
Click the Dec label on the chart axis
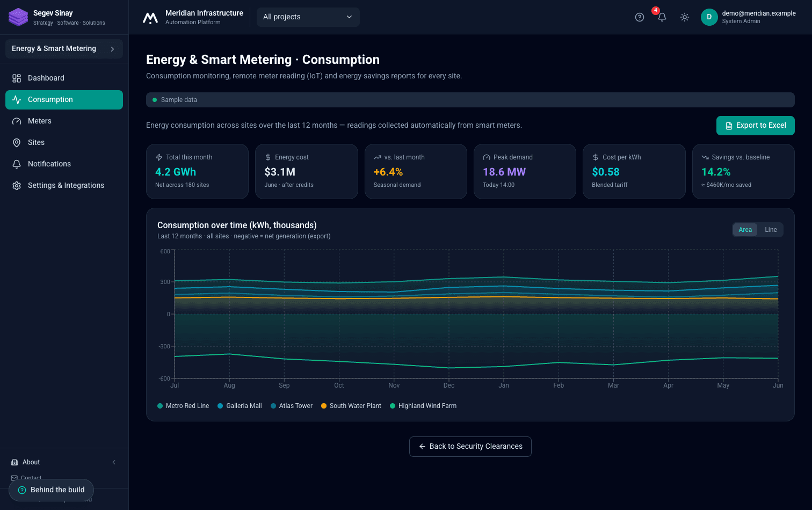[449, 385]
